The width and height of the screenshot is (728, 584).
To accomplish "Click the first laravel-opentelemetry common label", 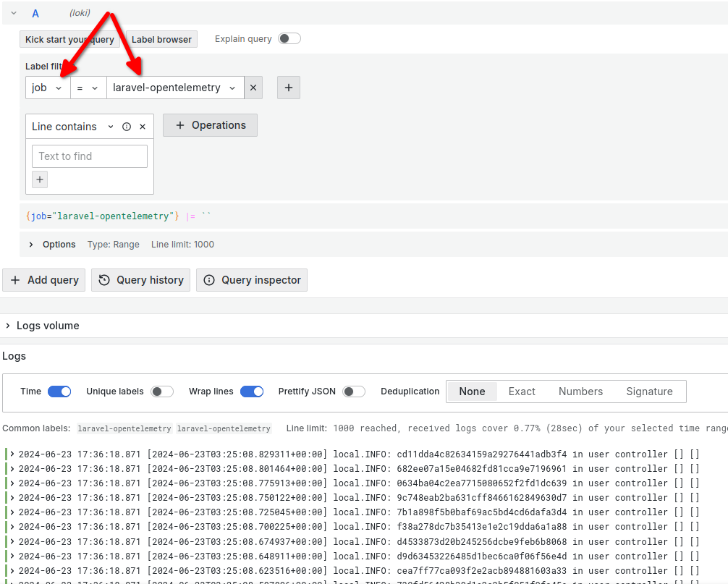I will click(124, 428).
